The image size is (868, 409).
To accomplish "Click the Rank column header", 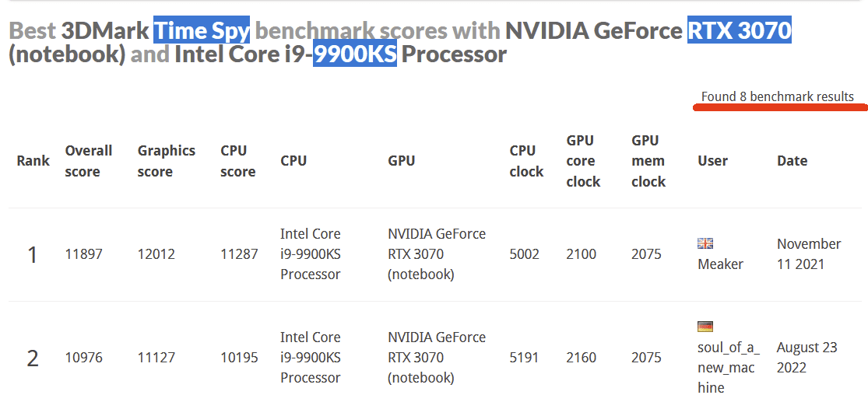I will pyautogui.click(x=33, y=161).
